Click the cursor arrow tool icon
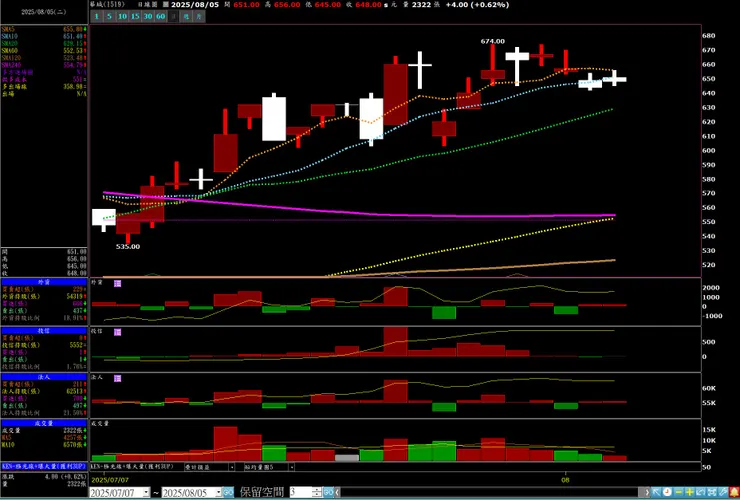This screenshot has height=500, width=740. pos(656,492)
